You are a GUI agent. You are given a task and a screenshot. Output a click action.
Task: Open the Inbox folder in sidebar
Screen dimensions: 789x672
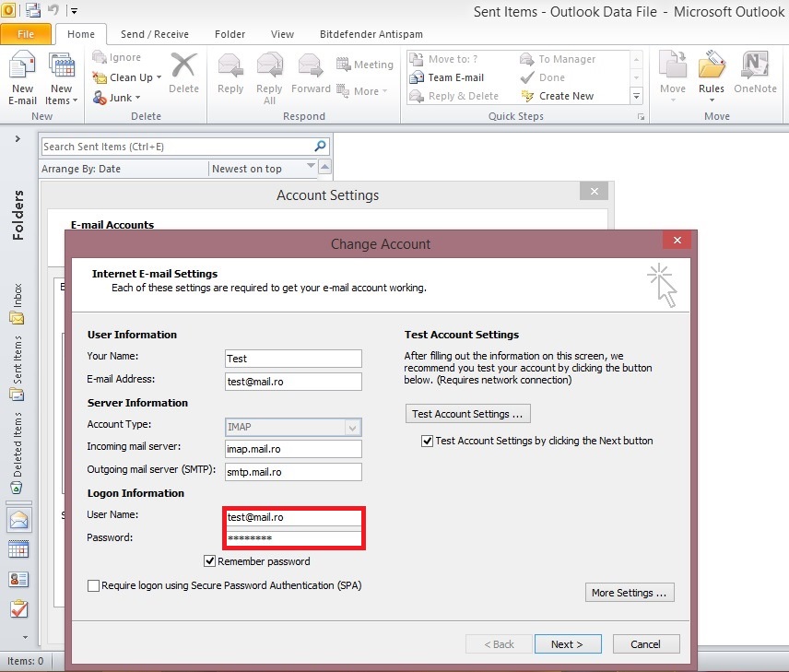(x=18, y=304)
